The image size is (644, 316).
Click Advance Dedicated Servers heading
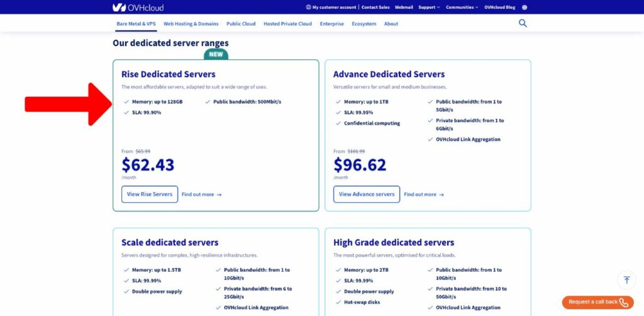[x=389, y=74]
